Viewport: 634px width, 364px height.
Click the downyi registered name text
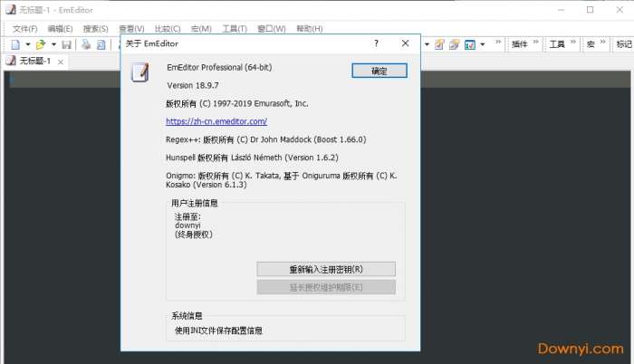click(187, 225)
